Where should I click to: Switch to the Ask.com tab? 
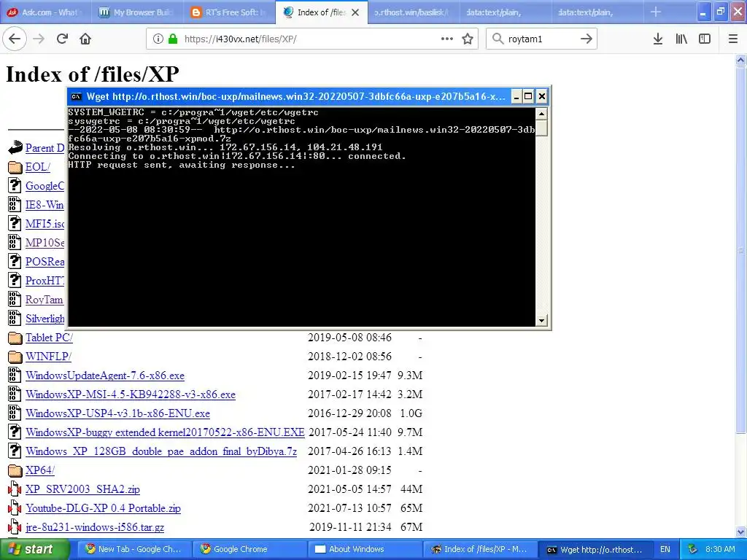pos(46,12)
